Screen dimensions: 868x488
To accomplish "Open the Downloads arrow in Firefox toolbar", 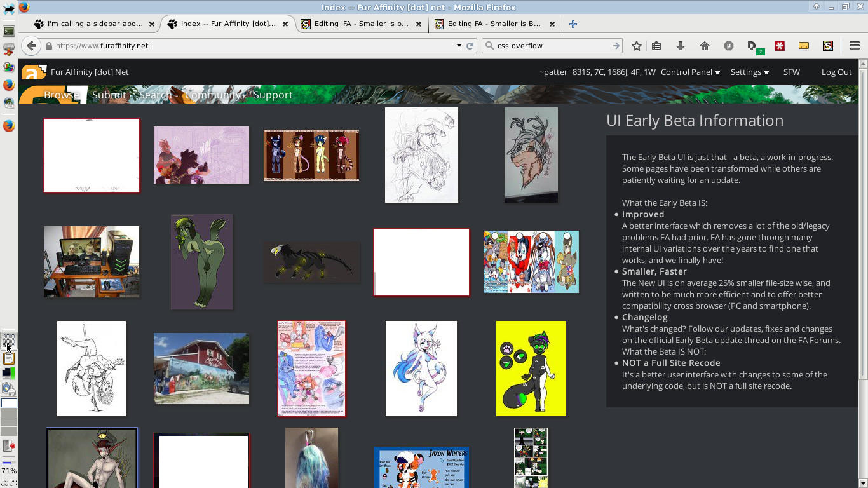I will [x=680, y=46].
